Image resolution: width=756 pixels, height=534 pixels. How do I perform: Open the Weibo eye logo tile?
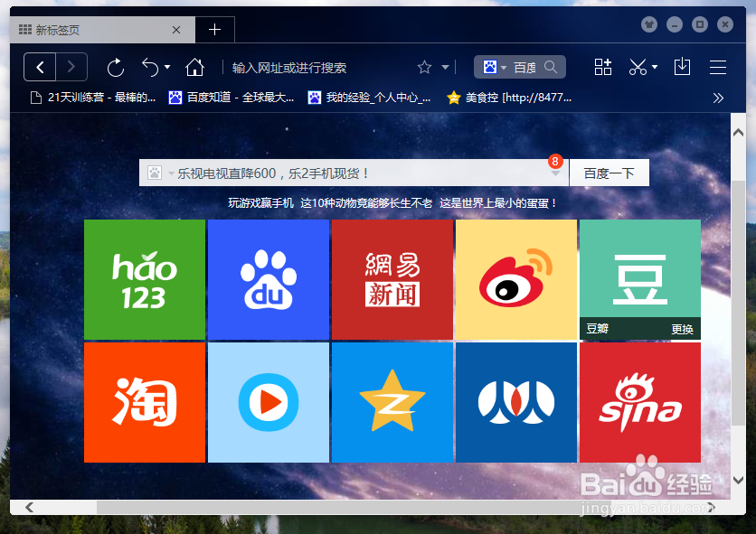pos(516,279)
